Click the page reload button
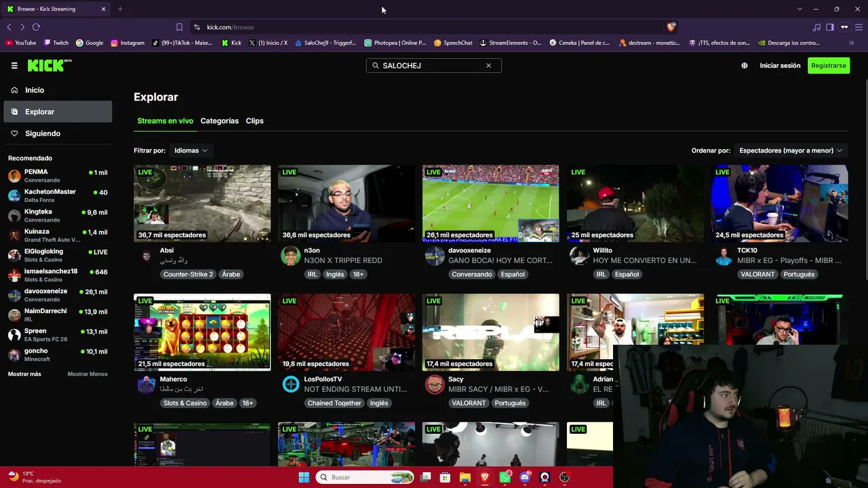The height and width of the screenshot is (488, 868). (36, 27)
